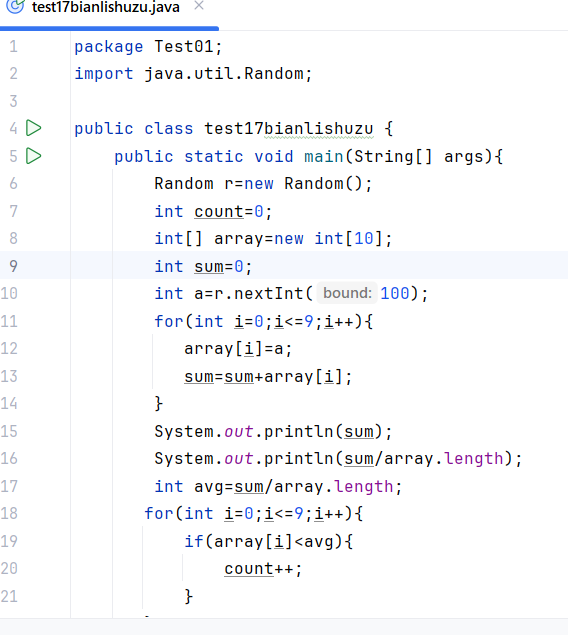The image size is (568, 635).
Task: Click 'sum=sum+array[i];' on line 13
Action: coord(268,377)
